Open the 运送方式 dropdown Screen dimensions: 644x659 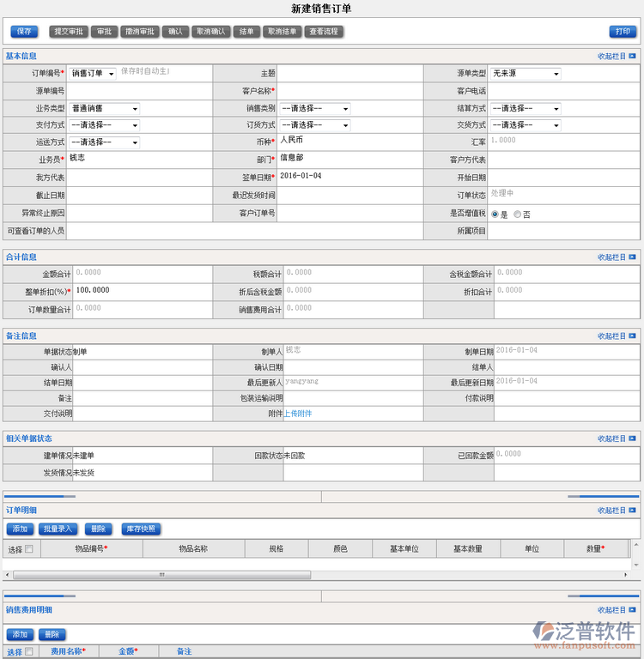(104, 142)
